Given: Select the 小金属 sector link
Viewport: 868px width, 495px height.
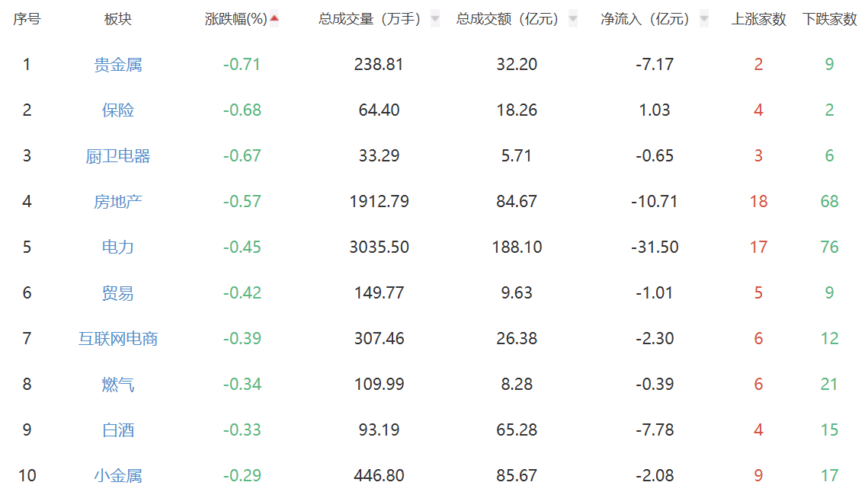Looking at the screenshot, I should (x=118, y=476).
